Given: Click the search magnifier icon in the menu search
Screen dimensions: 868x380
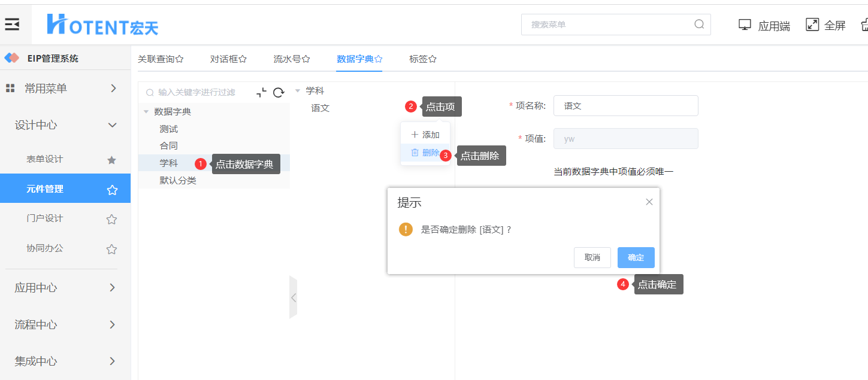Looking at the screenshot, I should [699, 25].
